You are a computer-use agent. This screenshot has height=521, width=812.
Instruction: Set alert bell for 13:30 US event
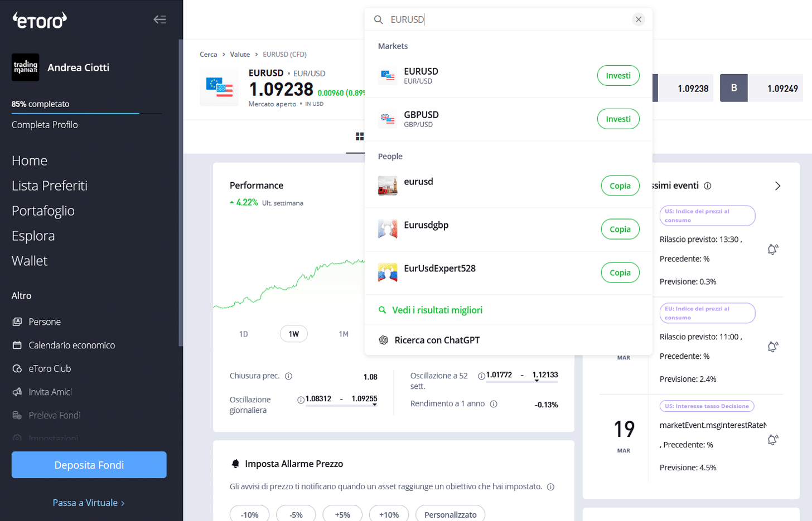point(772,249)
